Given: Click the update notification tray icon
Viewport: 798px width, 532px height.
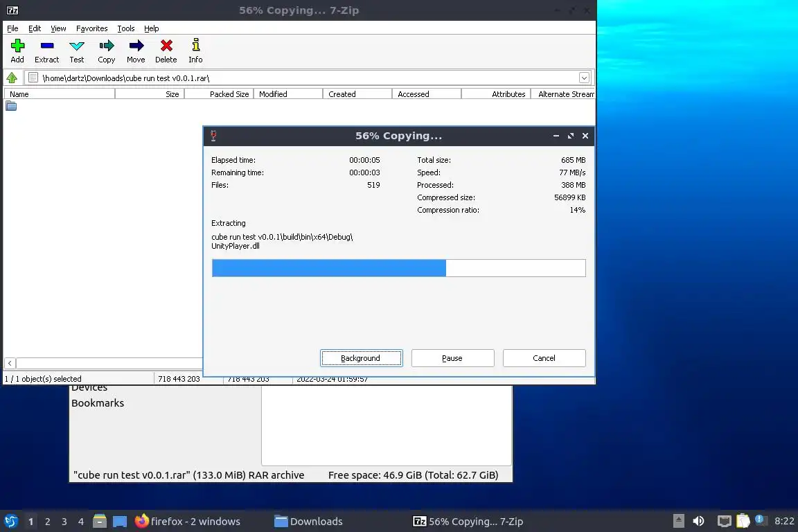Looking at the screenshot, I should [x=761, y=520].
